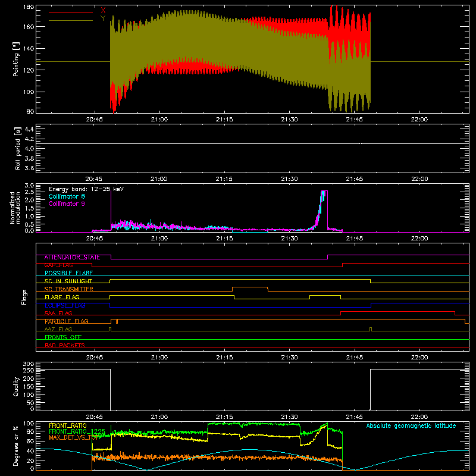Screen dimensions: 476x476
Task: Click the green FRONT_RATIO_1225 legend entry
Action: [x=77, y=431]
